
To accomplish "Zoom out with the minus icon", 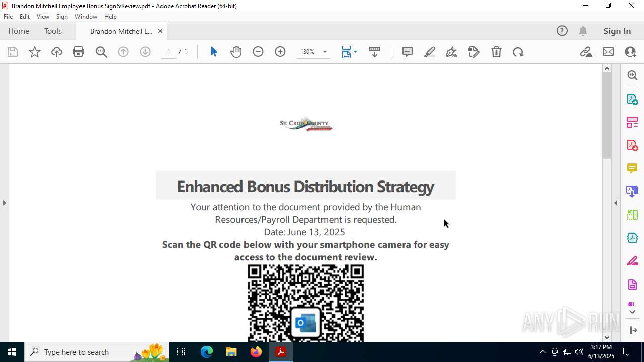I will pyautogui.click(x=258, y=52).
